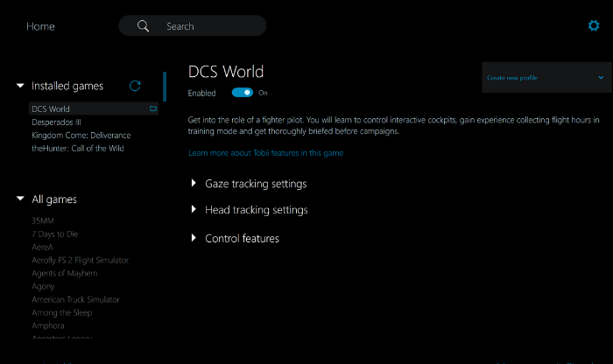Select Kingdom Come: Deliverance

[x=81, y=135]
